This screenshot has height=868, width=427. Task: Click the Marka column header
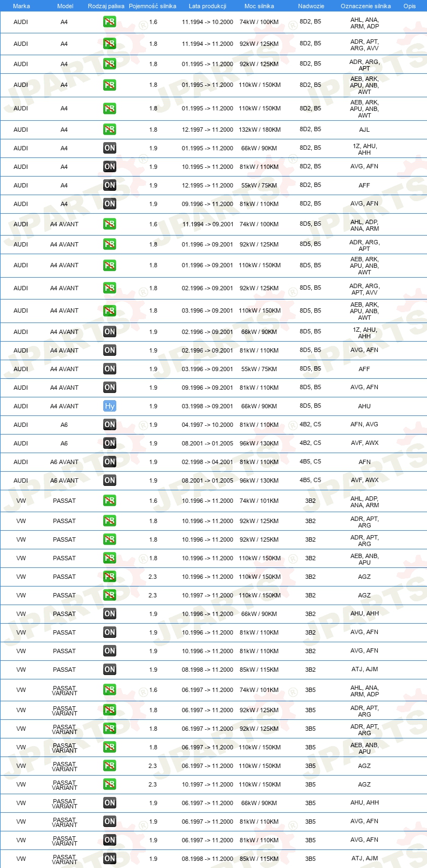point(21,6)
